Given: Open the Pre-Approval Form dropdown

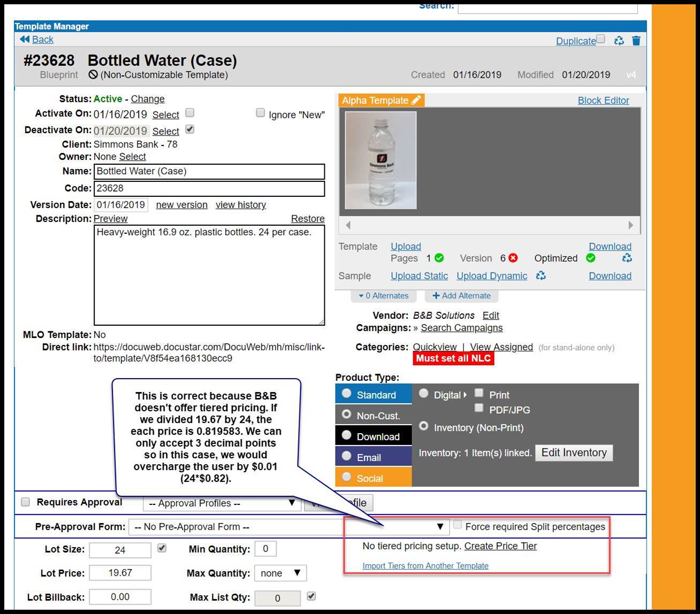Looking at the screenshot, I should coord(289,527).
